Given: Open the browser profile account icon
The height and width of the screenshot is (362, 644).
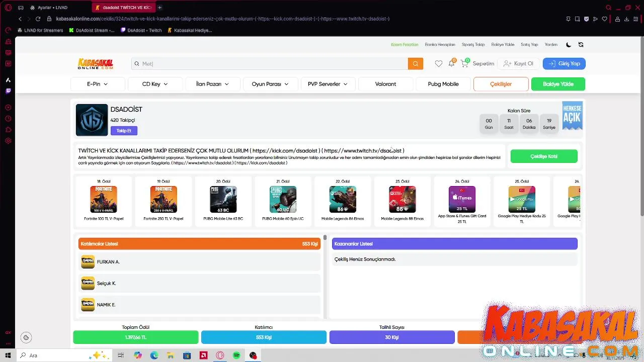Looking at the screenshot, I should tap(618, 19).
